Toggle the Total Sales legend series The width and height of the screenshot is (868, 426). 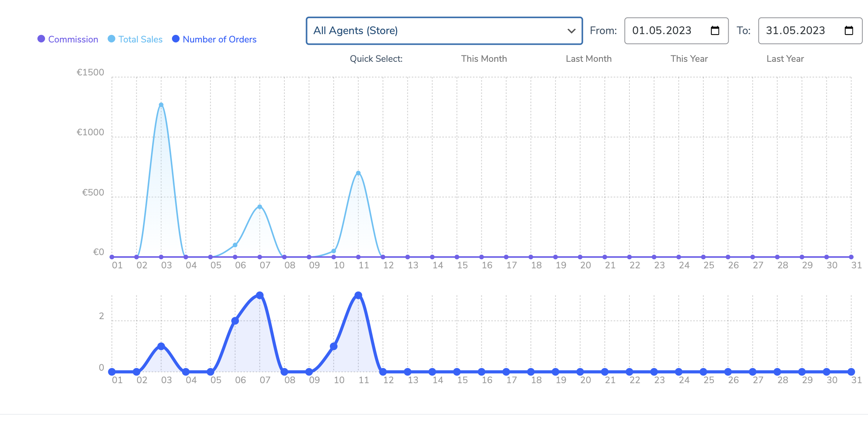pyautogui.click(x=135, y=39)
